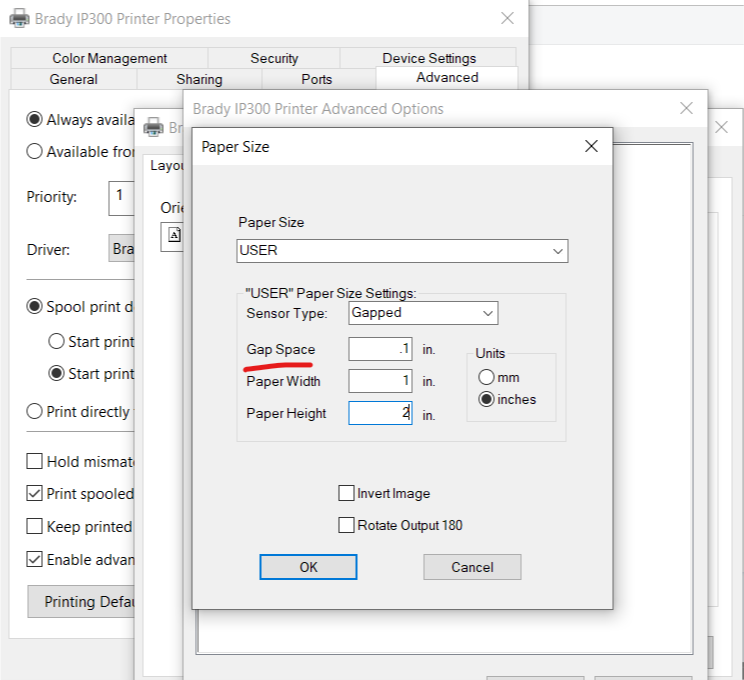The width and height of the screenshot is (744, 680).
Task: Click printer icon in Printing Defaults window
Action: click(154, 127)
